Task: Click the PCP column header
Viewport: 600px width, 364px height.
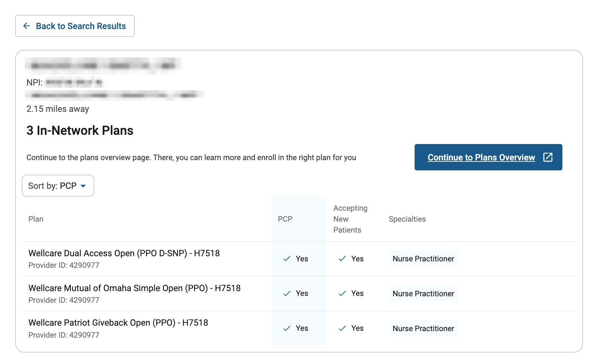Action: 285,219
